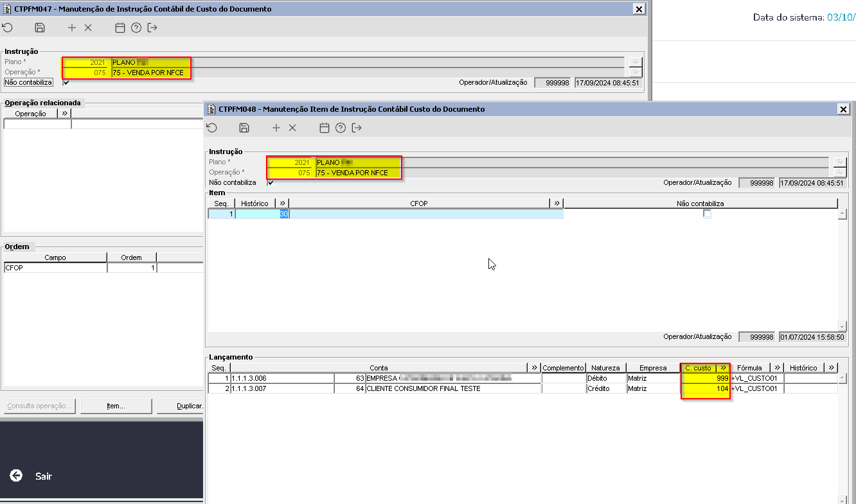Expand the Histórico column chevron in Item grid
The height and width of the screenshot is (504, 856).
click(282, 203)
